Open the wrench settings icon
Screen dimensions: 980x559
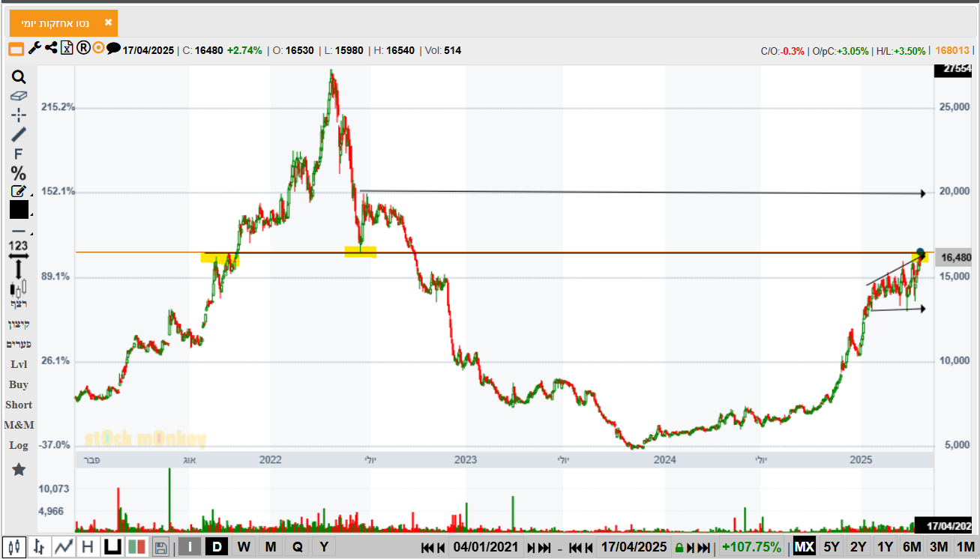point(34,49)
